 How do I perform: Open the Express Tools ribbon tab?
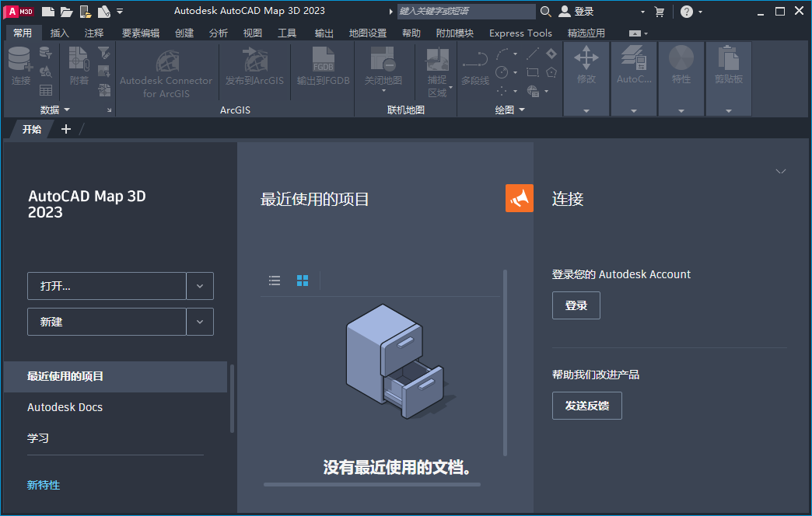tap(520, 33)
